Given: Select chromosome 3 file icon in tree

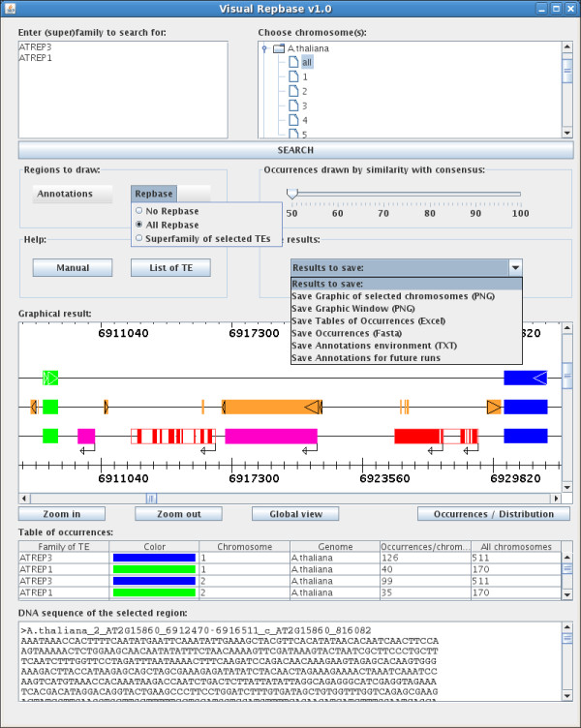Looking at the screenshot, I should click(293, 106).
